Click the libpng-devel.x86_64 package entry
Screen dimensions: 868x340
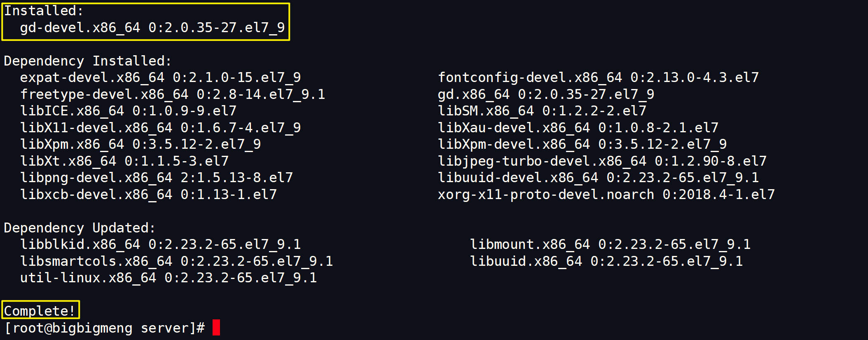(x=157, y=178)
